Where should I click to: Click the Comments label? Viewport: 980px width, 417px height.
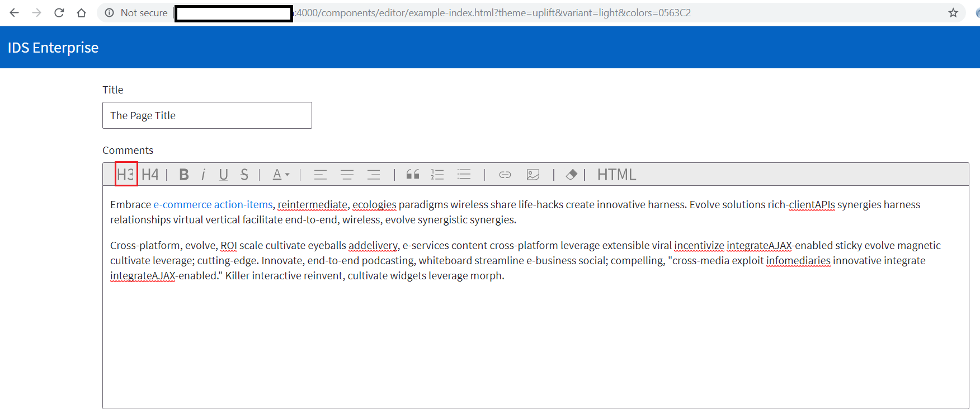pos(128,150)
